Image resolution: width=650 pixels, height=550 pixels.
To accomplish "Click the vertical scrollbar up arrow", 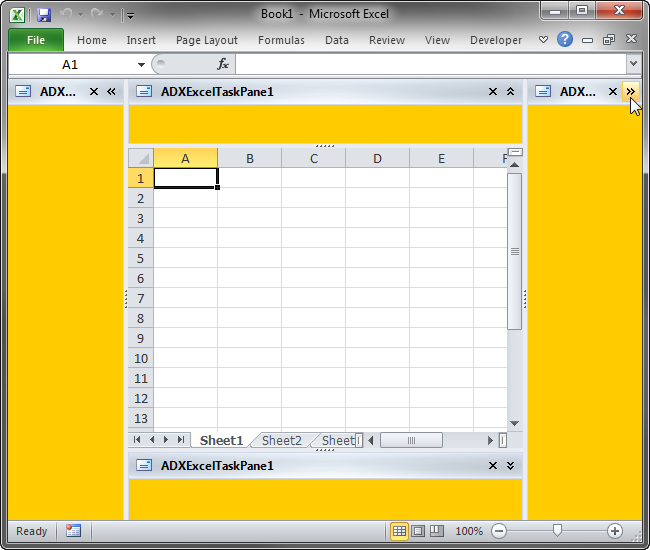I will tap(514, 165).
